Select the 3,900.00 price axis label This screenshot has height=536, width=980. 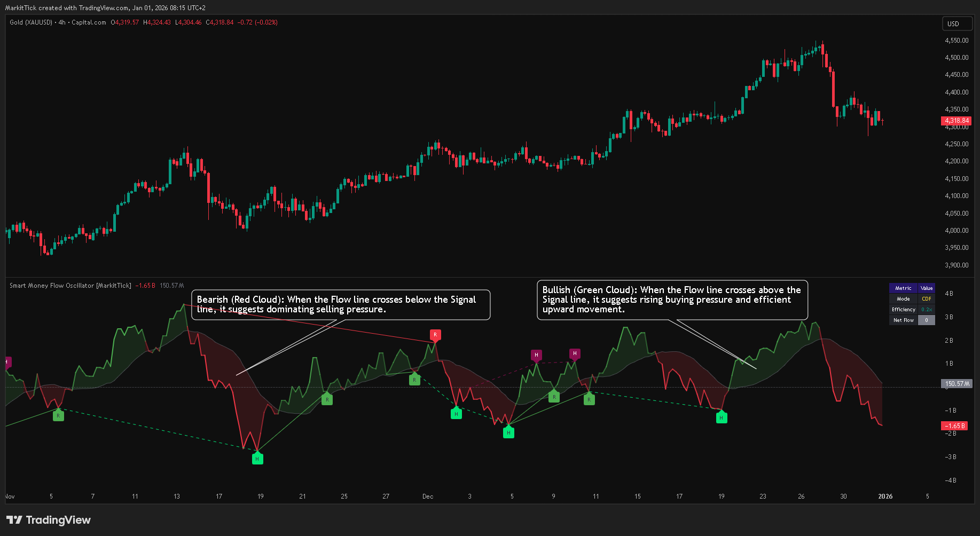click(957, 265)
